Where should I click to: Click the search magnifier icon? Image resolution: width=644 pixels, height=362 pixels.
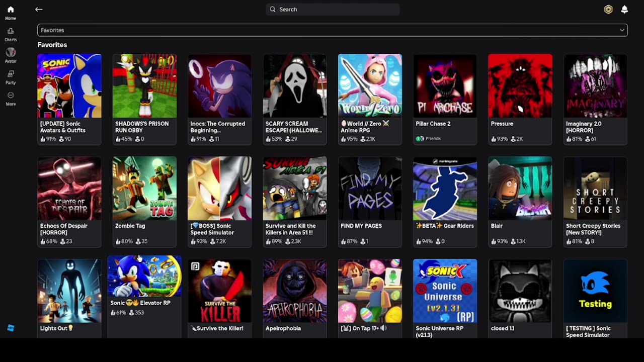point(273,9)
